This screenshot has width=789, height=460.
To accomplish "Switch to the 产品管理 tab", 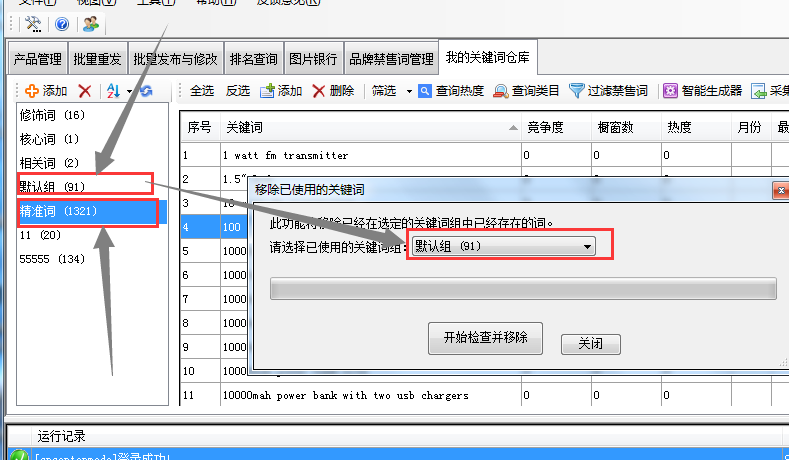I will coord(37,59).
